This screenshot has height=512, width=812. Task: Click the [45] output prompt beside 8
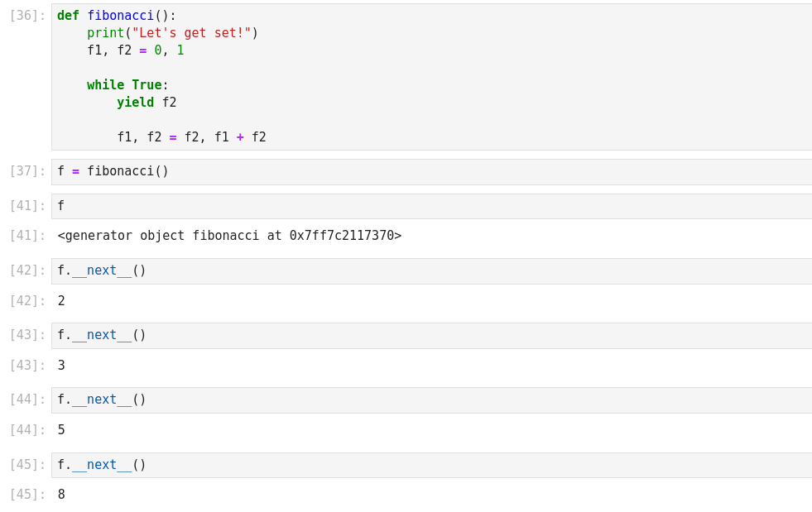click(27, 495)
